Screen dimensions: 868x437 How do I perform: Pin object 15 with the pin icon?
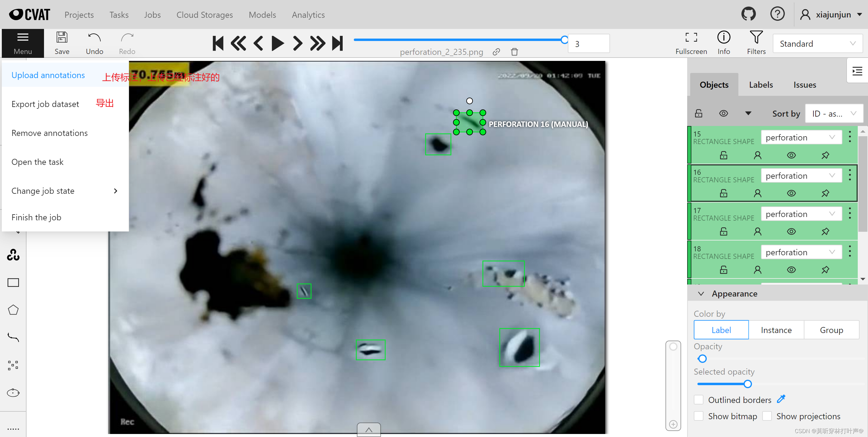click(x=825, y=155)
